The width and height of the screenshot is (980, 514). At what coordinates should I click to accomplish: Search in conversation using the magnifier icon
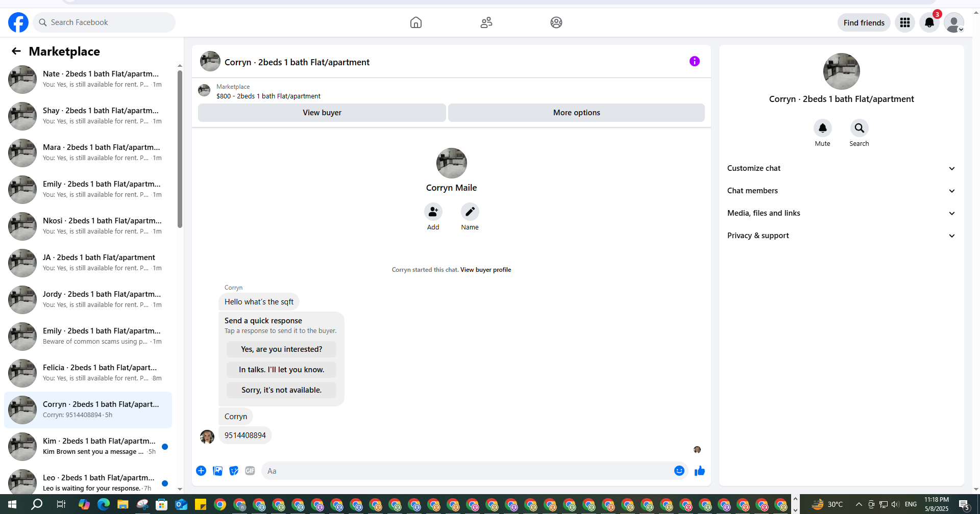tap(860, 128)
